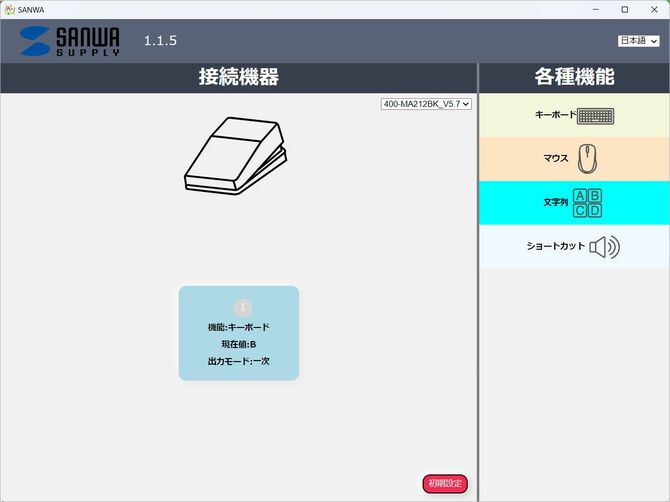
Task: Click the 接続機器 panel header
Action: [x=239, y=77]
